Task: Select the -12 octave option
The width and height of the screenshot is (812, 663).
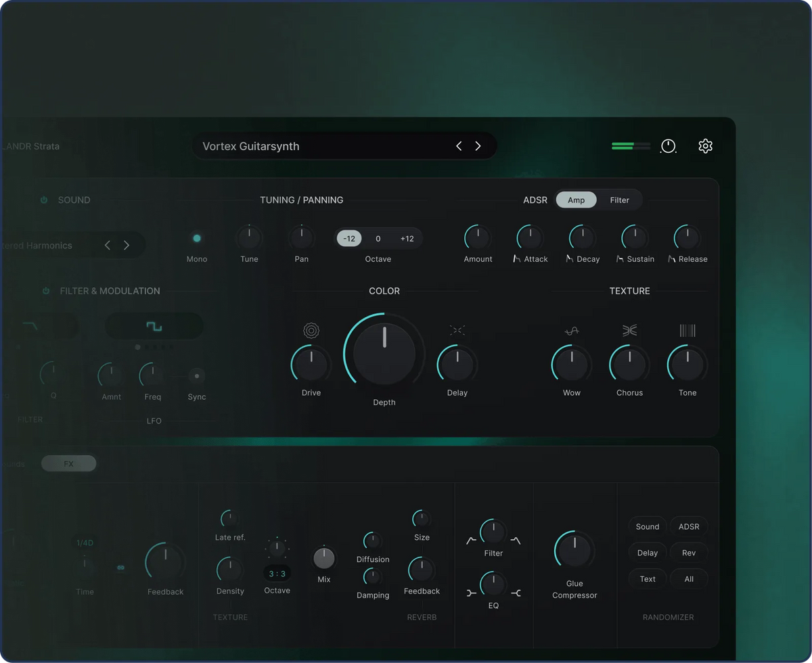Action: (x=349, y=239)
